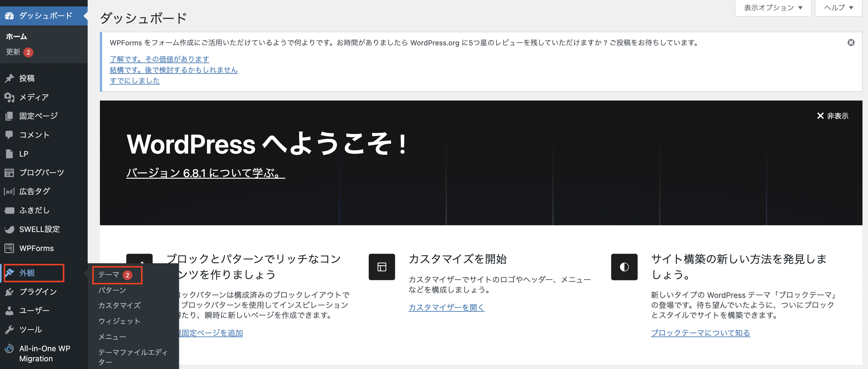The width and height of the screenshot is (868, 369).
Task: Open the ブロックテーマについて知る link
Action: click(x=701, y=333)
